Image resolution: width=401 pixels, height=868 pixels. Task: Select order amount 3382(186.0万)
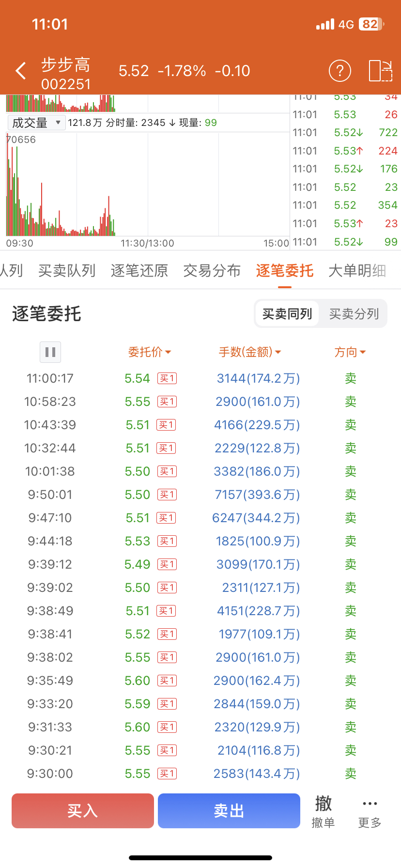(257, 471)
